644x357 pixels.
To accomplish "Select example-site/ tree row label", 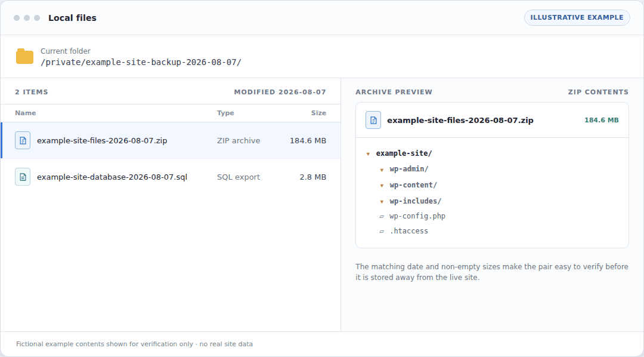I will point(404,153).
